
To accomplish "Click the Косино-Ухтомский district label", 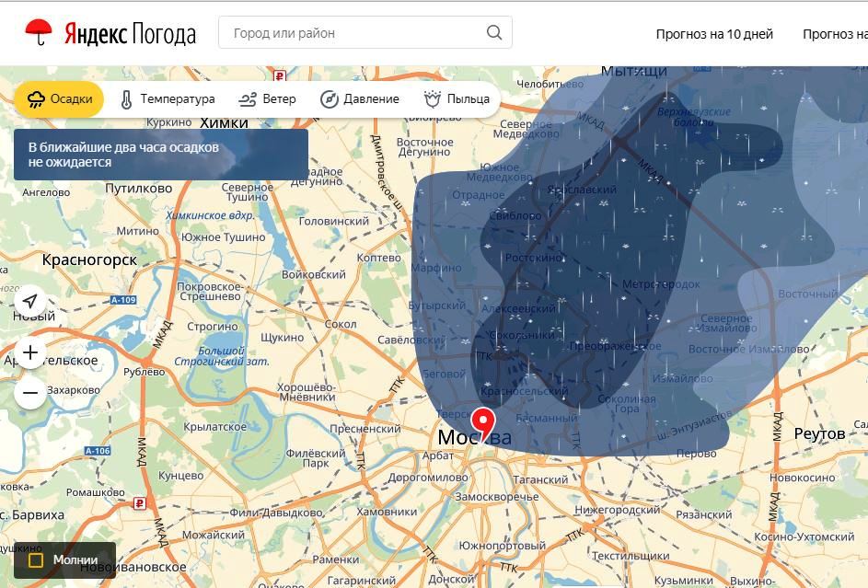I will pyautogui.click(x=804, y=536).
